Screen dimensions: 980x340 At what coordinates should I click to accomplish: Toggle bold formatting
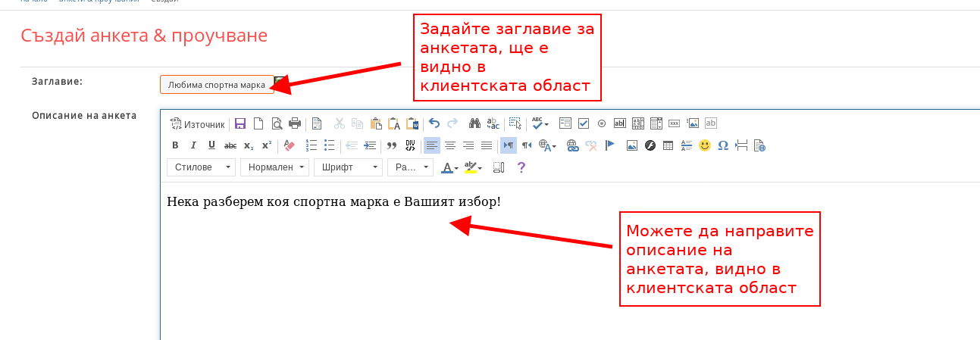(175, 145)
